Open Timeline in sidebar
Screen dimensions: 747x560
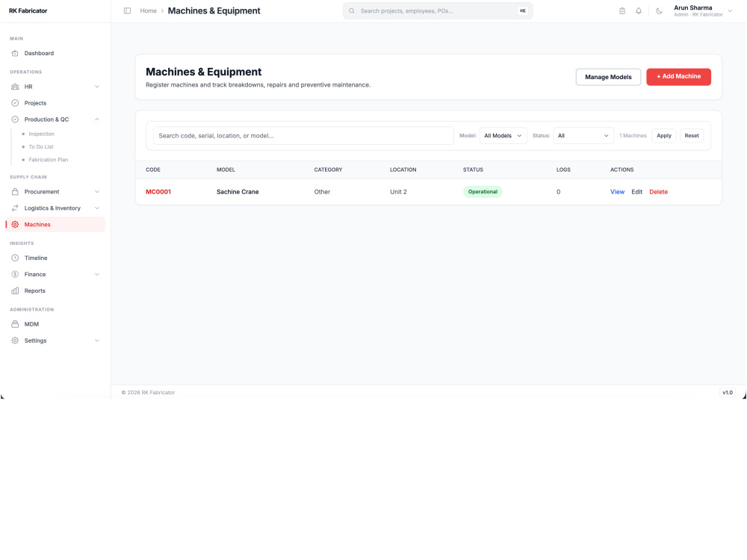36,258
